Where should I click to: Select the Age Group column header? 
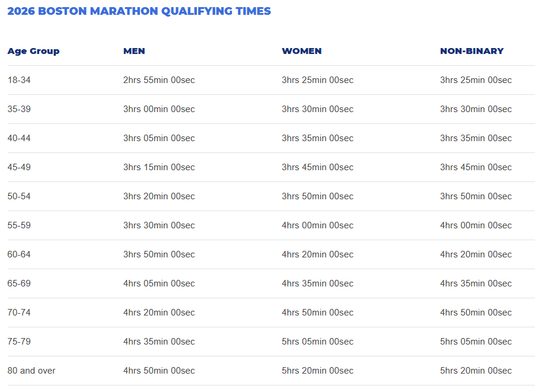pyautogui.click(x=33, y=51)
